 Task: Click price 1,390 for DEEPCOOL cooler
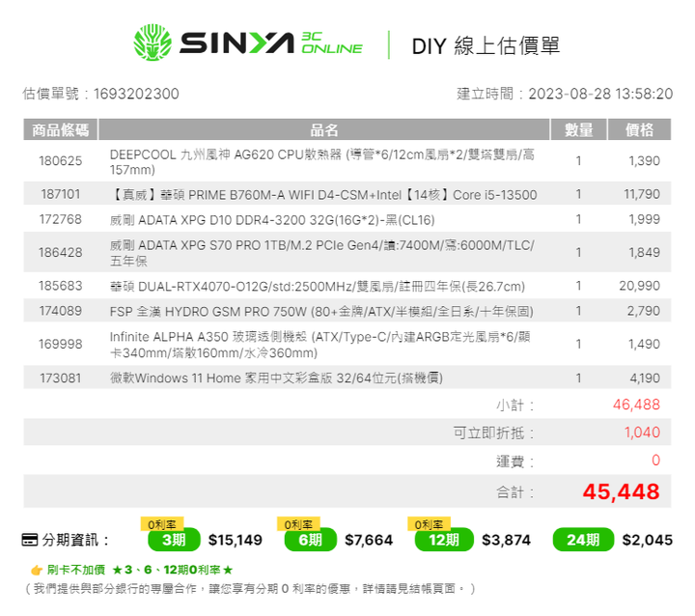(645, 161)
